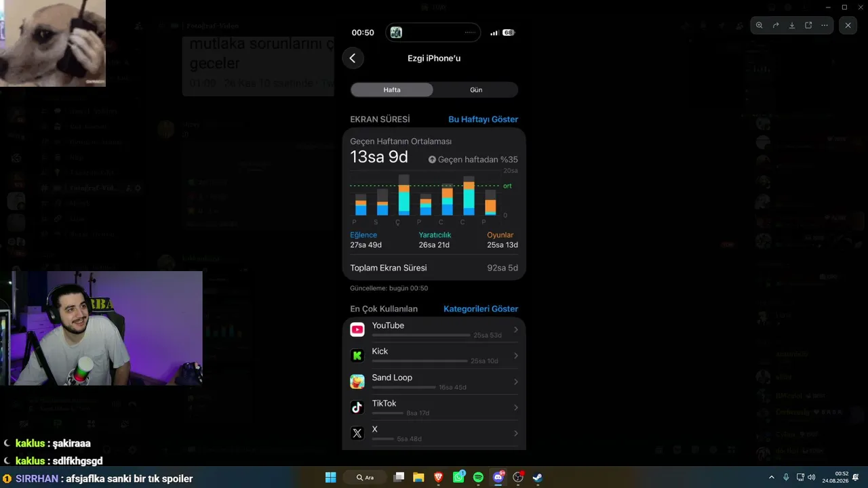Open the Sand Loop app icon

[x=357, y=382]
